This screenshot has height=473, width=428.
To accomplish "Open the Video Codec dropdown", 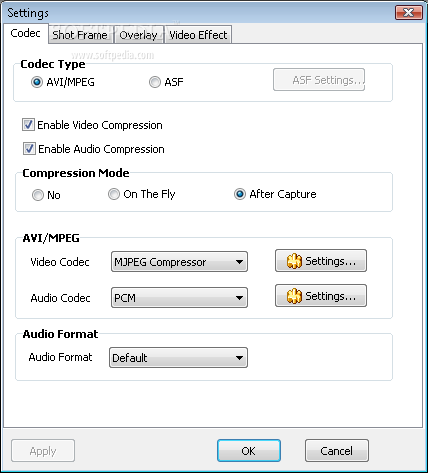I will 179,262.
